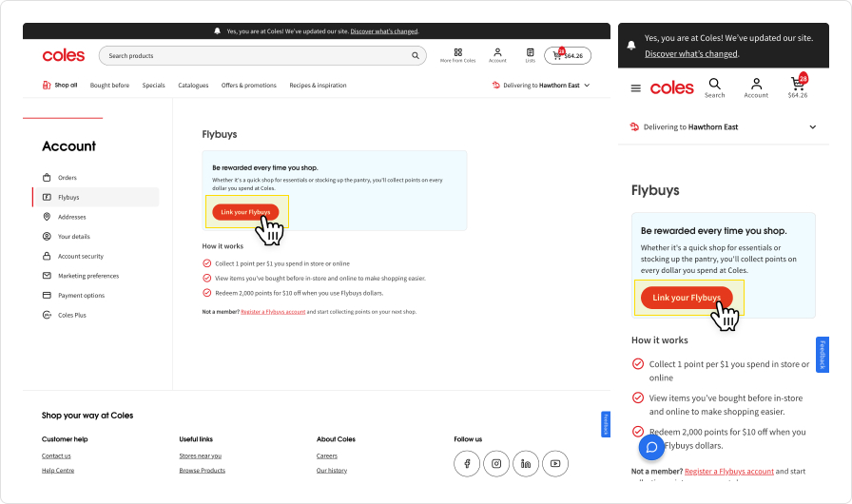
Task: Click Register a Flybuys account link in mobile view
Action: click(729, 472)
